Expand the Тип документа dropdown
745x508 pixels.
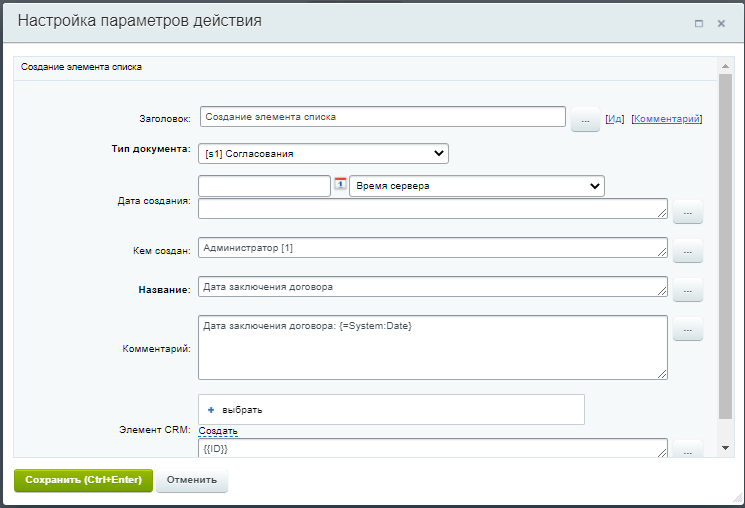[x=323, y=153]
